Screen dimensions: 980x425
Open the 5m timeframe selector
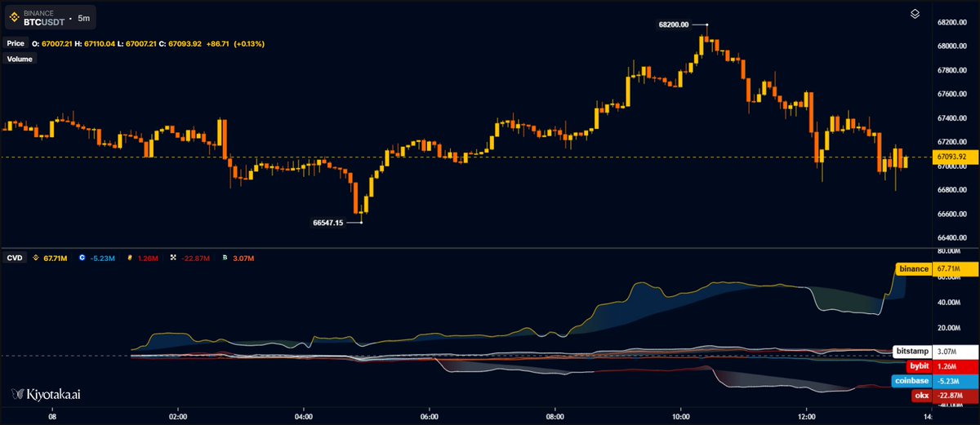[84, 16]
